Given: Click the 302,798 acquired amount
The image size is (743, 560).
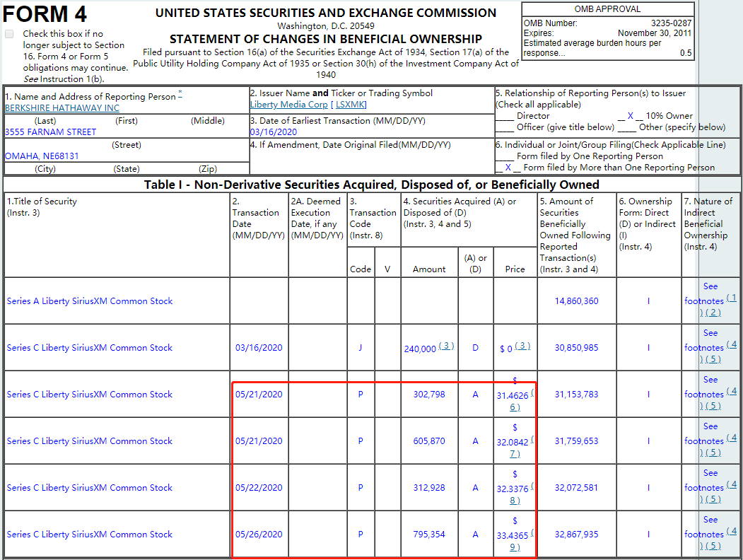Looking at the screenshot, I should (429, 394).
